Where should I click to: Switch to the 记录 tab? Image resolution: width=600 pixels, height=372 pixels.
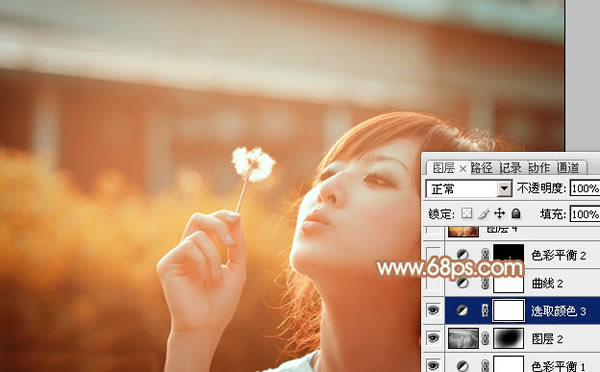pos(510,168)
